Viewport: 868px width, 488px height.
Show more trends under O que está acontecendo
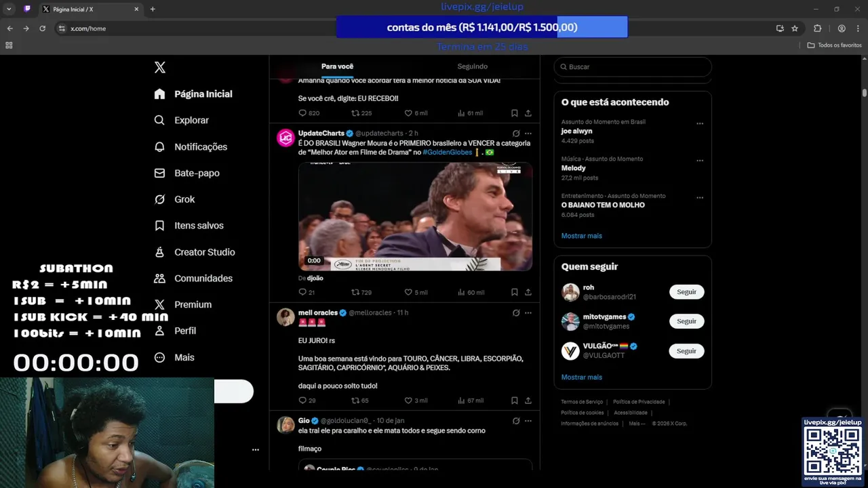coord(581,236)
